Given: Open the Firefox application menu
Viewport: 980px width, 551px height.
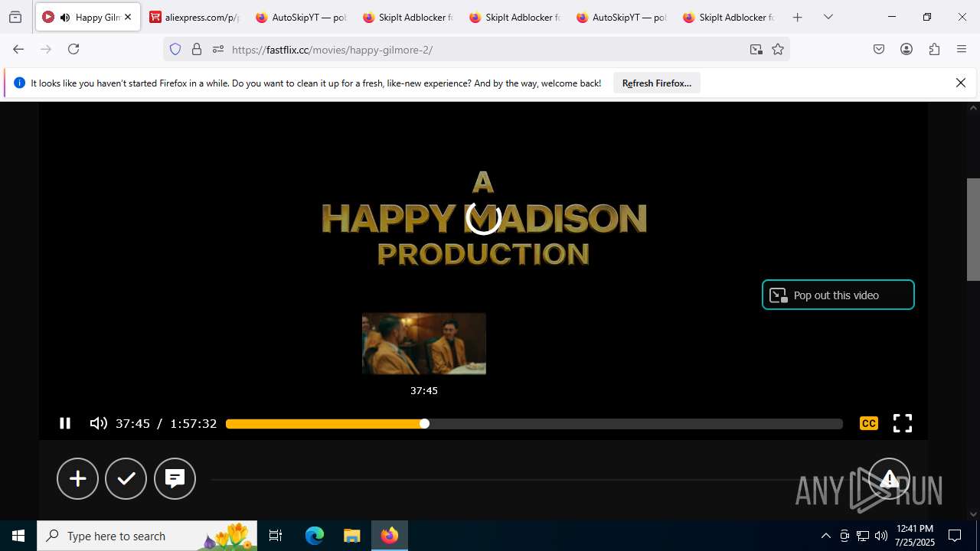Looking at the screenshot, I should click(962, 49).
